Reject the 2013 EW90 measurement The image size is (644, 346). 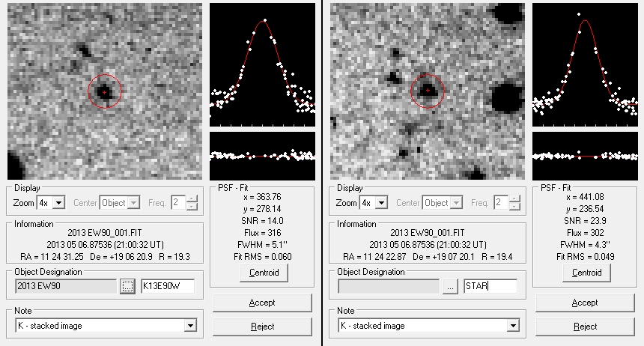pyautogui.click(x=261, y=327)
